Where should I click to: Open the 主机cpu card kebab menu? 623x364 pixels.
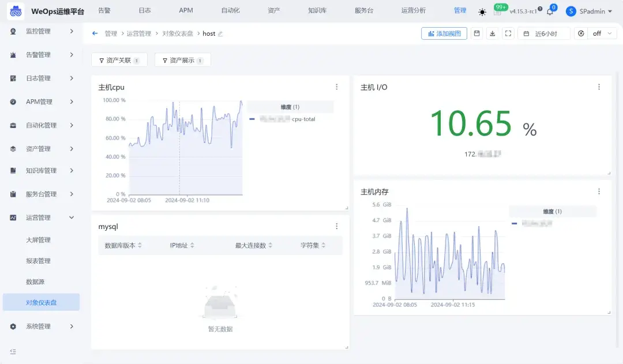pyautogui.click(x=337, y=87)
